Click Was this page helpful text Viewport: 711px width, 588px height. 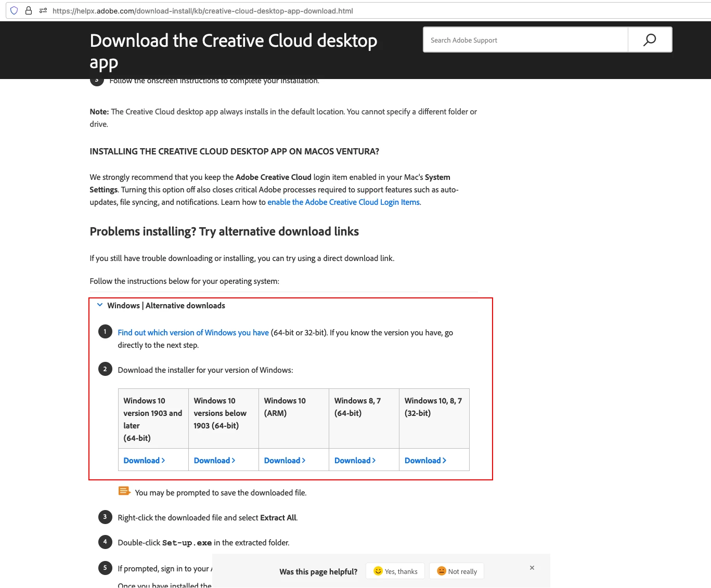318,572
